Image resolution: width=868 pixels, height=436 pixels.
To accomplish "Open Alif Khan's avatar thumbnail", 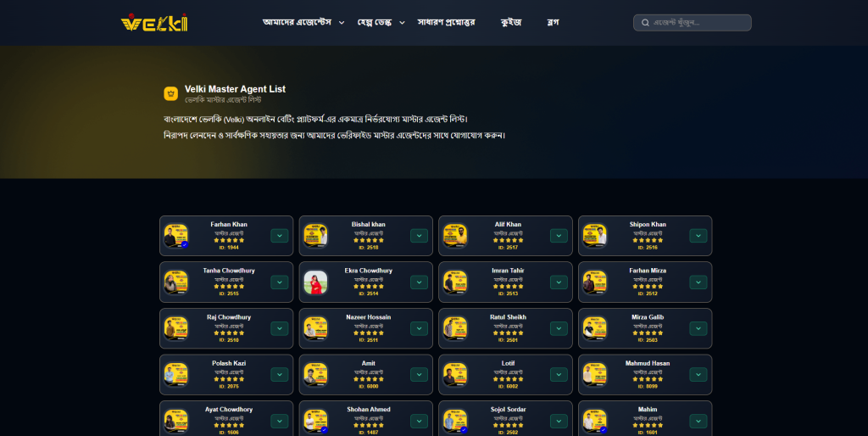I will 455,236.
